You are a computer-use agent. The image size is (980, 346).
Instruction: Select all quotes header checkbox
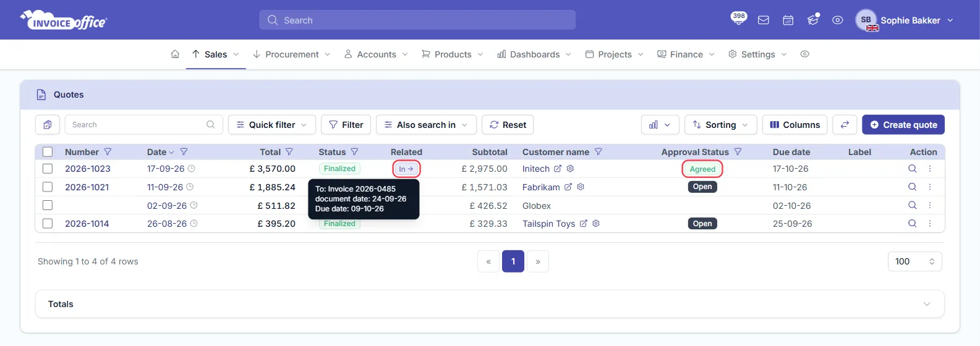click(48, 152)
